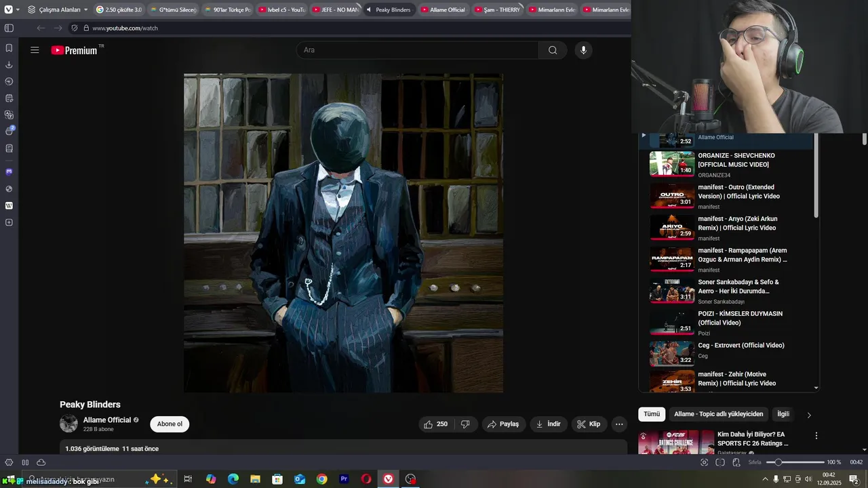The image size is (868, 488).
Task: Share the video with Paylaş
Action: coord(503,424)
